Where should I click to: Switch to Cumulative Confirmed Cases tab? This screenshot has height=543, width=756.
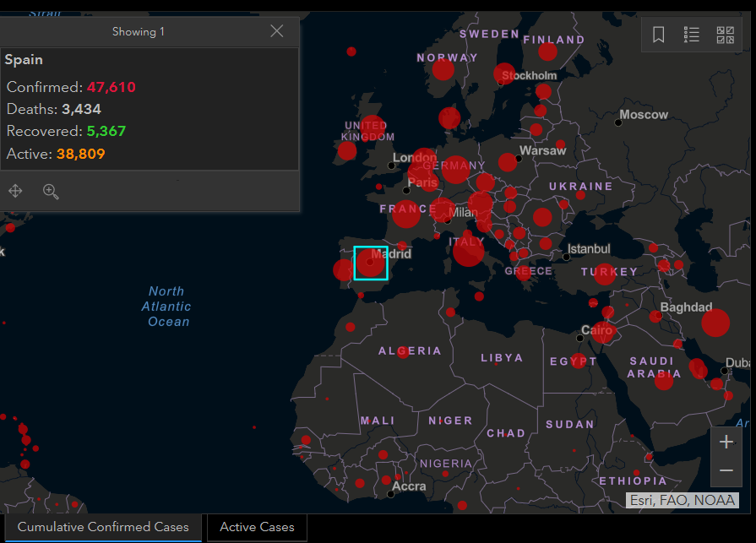(103, 527)
